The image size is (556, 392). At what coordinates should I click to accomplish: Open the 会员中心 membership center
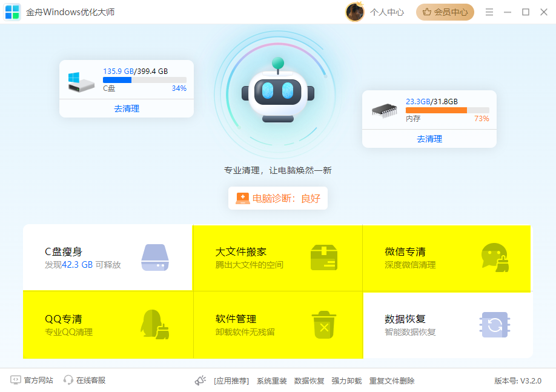[x=445, y=12]
